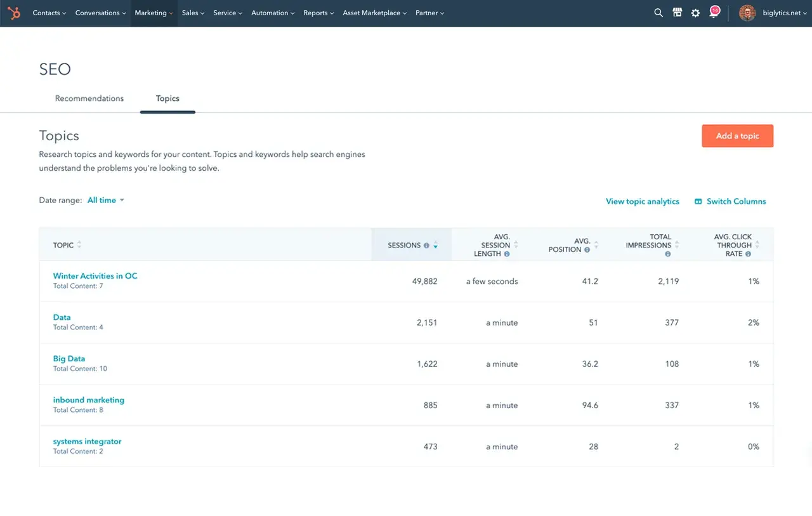This screenshot has height=516, width=812.
Task: Click the user avatar picture
Action: (x=747, y=13)
